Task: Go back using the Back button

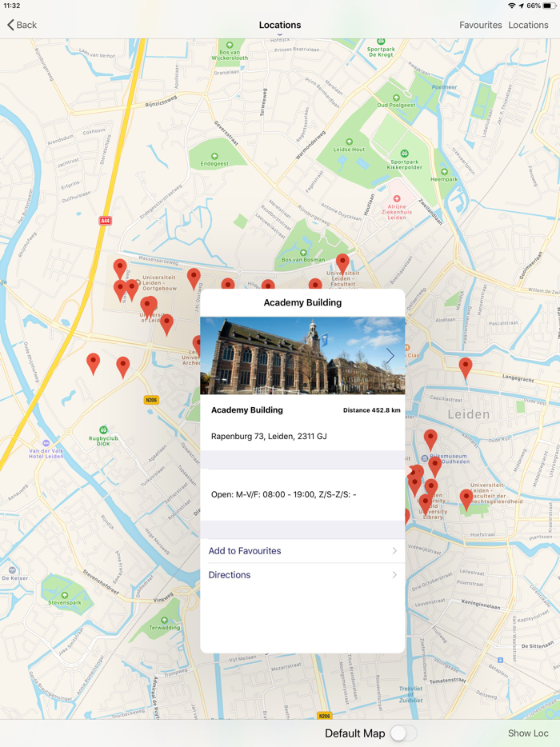Action: tap(22, 25)
